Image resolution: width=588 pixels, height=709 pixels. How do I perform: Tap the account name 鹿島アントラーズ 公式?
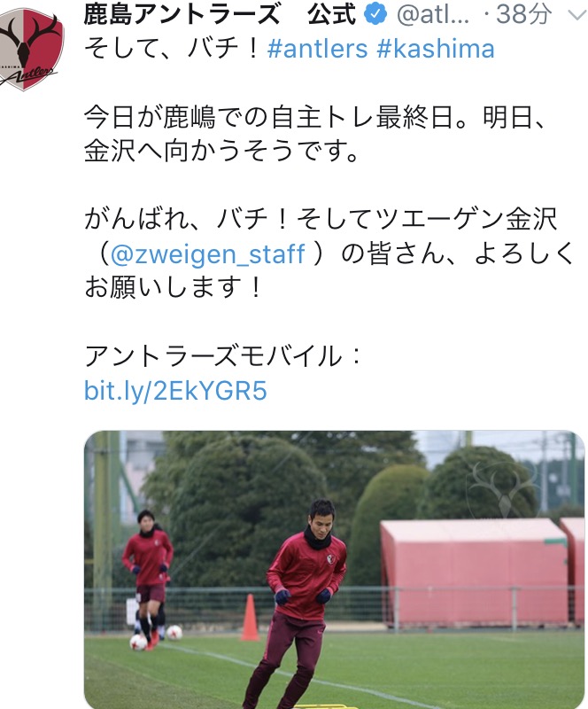click(x=220, y=14)
